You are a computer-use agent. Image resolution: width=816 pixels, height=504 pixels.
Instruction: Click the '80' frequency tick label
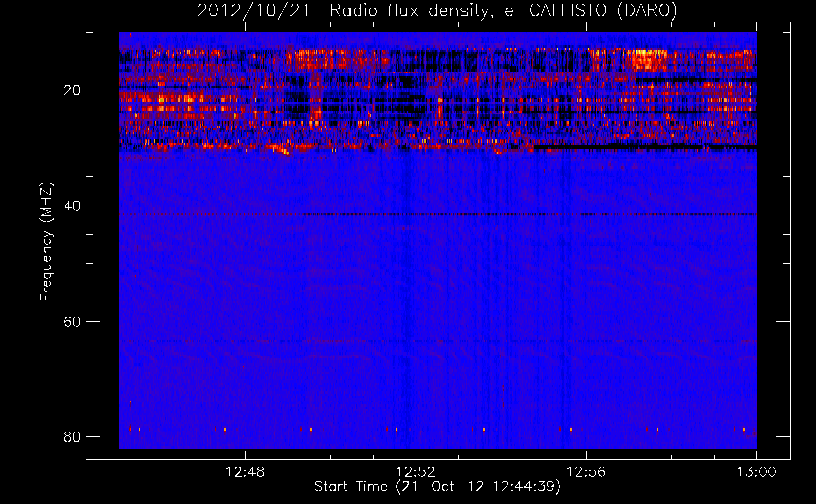click(72, 436)
